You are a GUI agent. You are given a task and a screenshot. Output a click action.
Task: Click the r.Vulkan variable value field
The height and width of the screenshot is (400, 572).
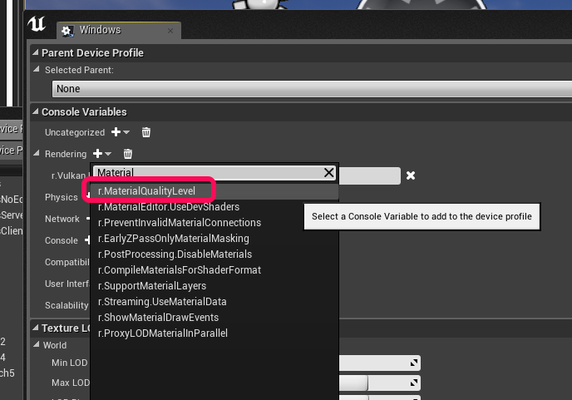370,176
